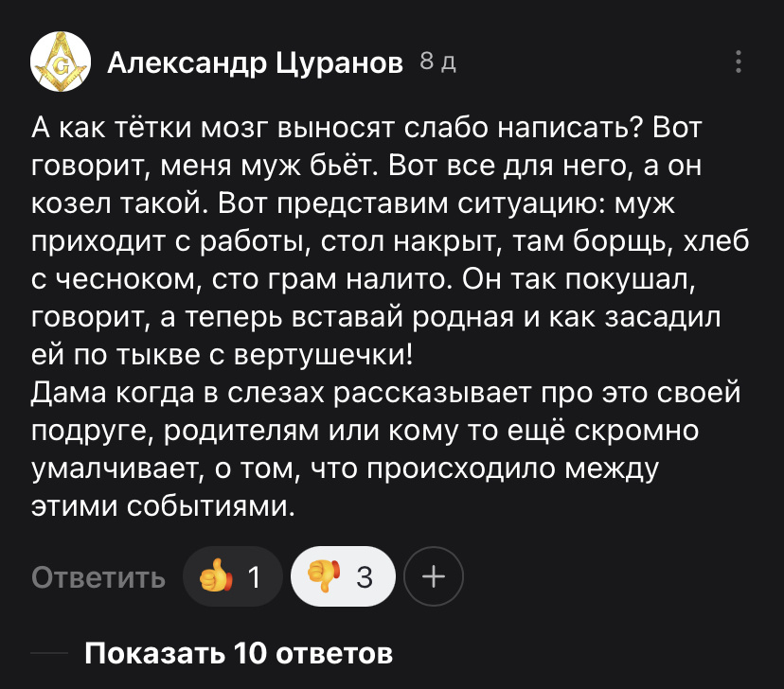Tap the like emoji showing count 1
This screenshot has width=784, height=689.
232,575
